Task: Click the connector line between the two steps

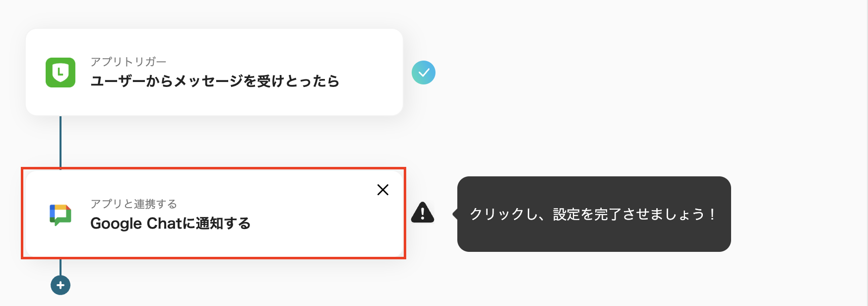Action: point(60,142)
